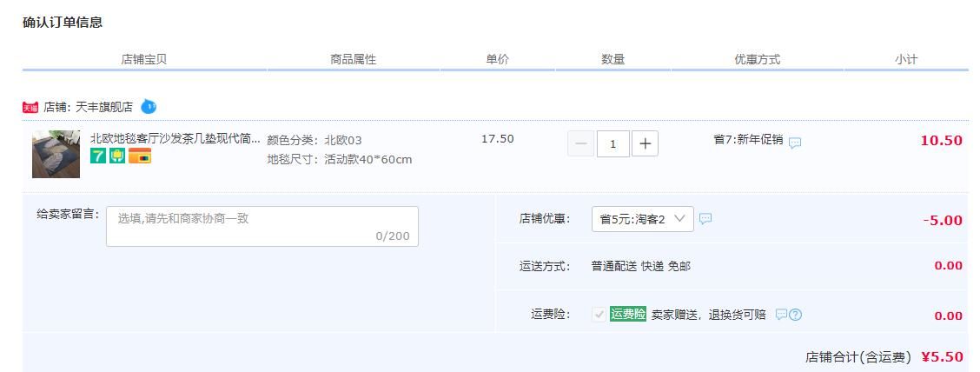Open comment icon beside 店铺优惠 dropdown
980x372 pixels.
[x=705, y=219]
